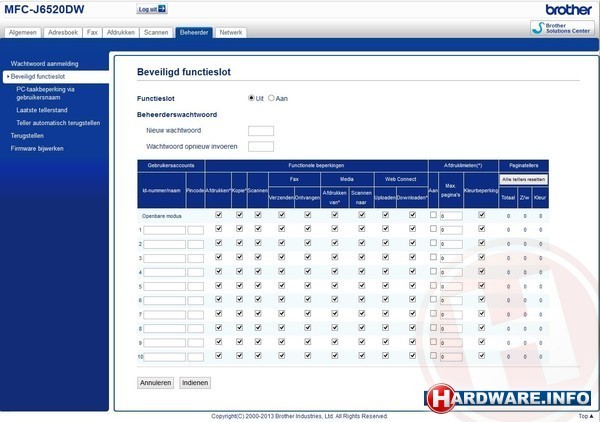The height and width of the screenshot is (422, 600).
Task: Open the Netwerk tab
Action: [230, 33]
